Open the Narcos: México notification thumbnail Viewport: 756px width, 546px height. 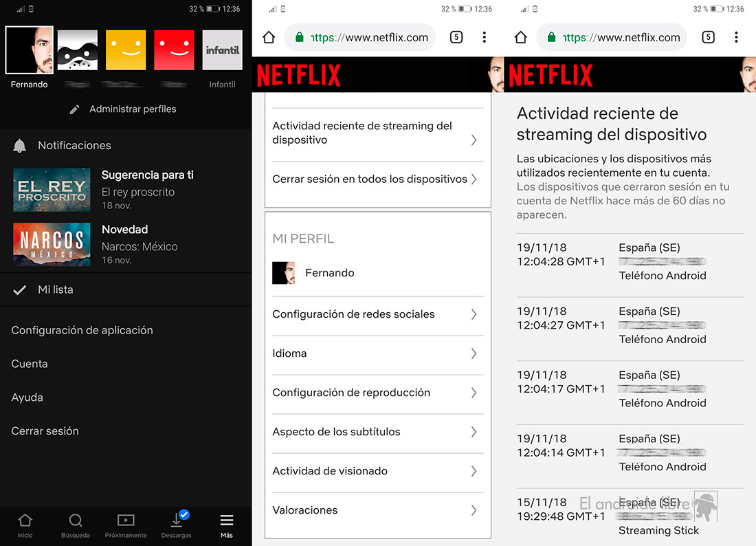tap(52, 244)
